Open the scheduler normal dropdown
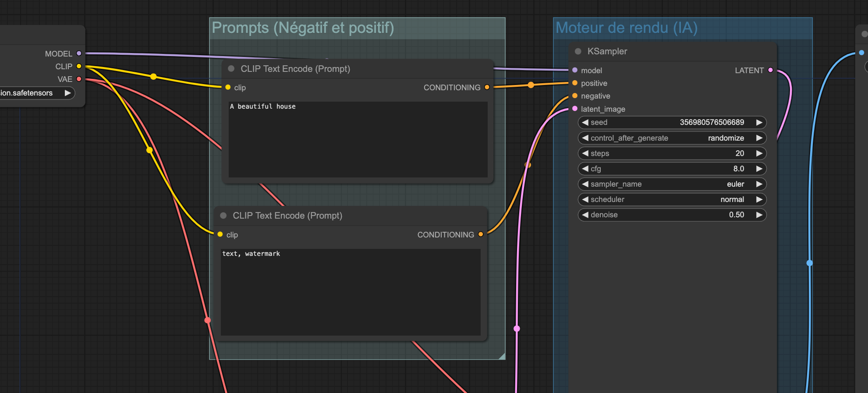Viewport: 868px width, 393px height. point(672,199)
